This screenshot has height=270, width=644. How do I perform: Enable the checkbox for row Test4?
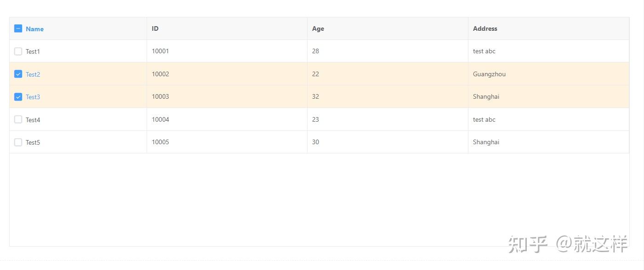click(x=18, y=119)
